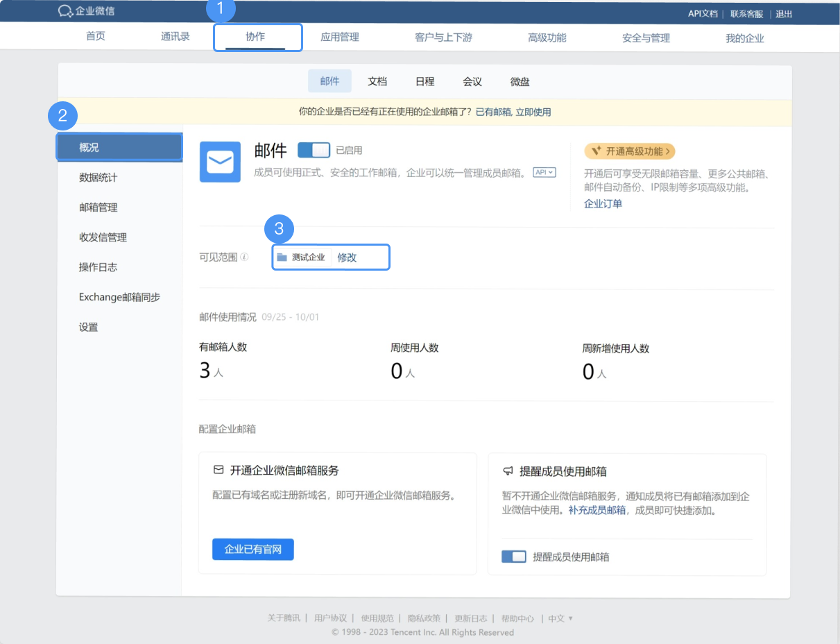Click the 修改 link for 可见范围
The height and width of the screenshot is (644, 840).
tap(347, 257)
